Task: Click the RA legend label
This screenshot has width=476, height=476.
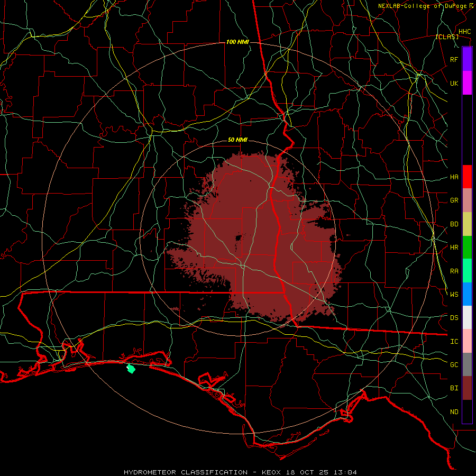Action: pyautogui.click(x=454, y=271)
